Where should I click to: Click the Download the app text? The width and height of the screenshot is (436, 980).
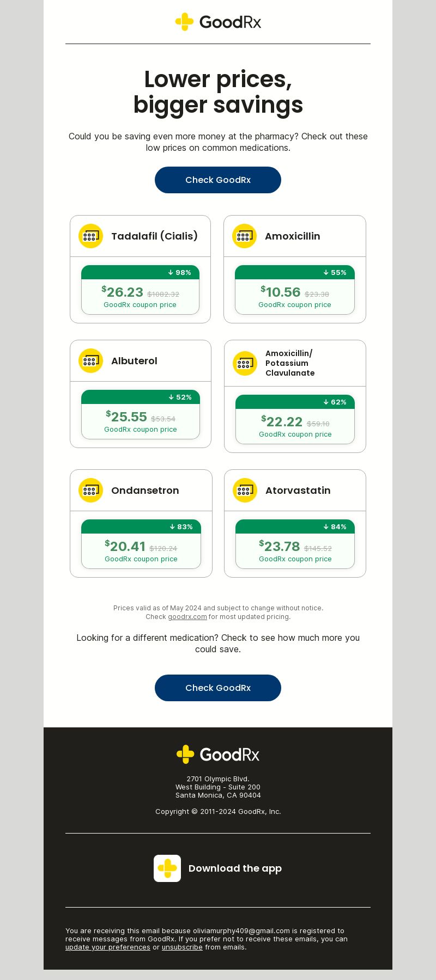235,868
